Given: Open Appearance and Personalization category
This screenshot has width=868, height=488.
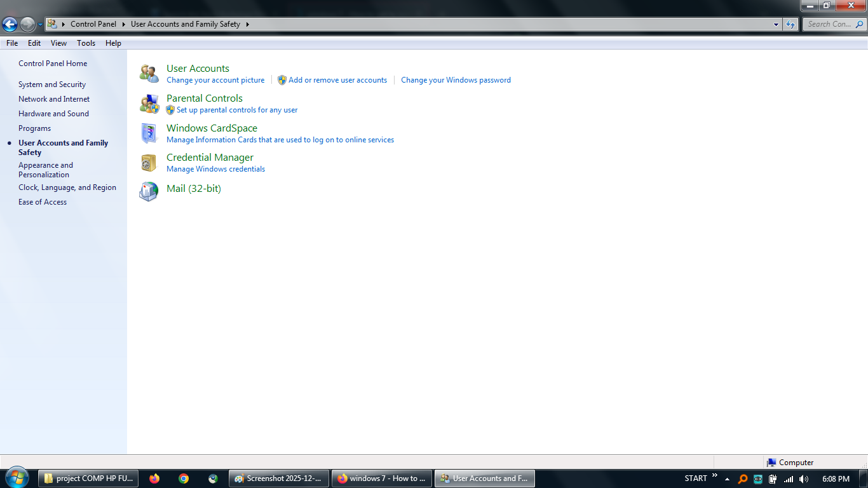Looking at the screenshot, I should pos(46,170).
